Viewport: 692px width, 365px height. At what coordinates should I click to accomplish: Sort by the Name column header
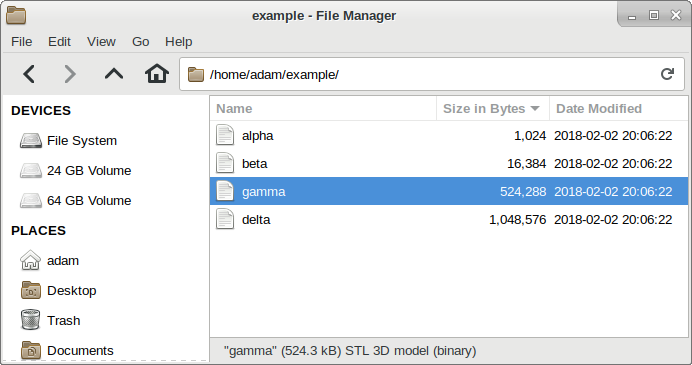click(x=323, y=109)
